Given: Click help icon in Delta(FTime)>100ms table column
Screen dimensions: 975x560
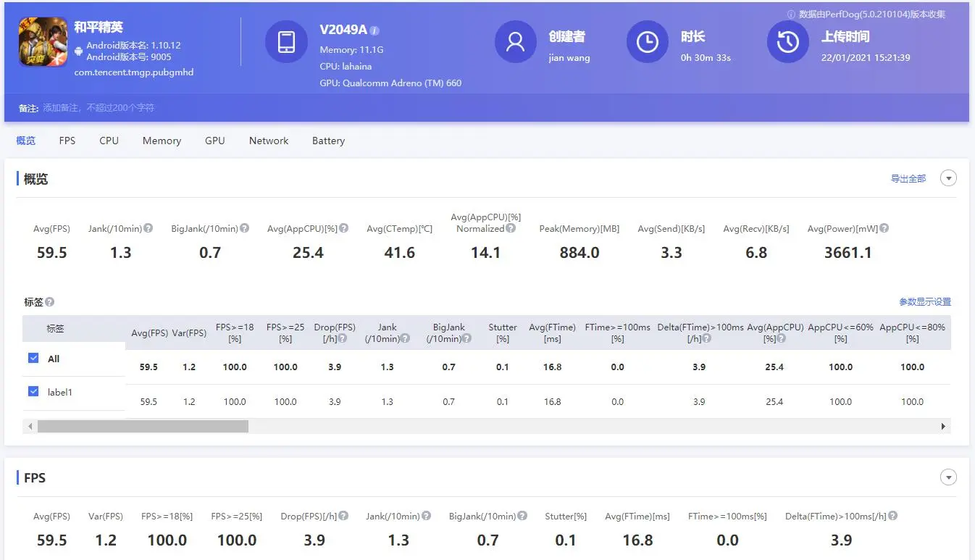Looking at the screenshot, I should 706,338.
